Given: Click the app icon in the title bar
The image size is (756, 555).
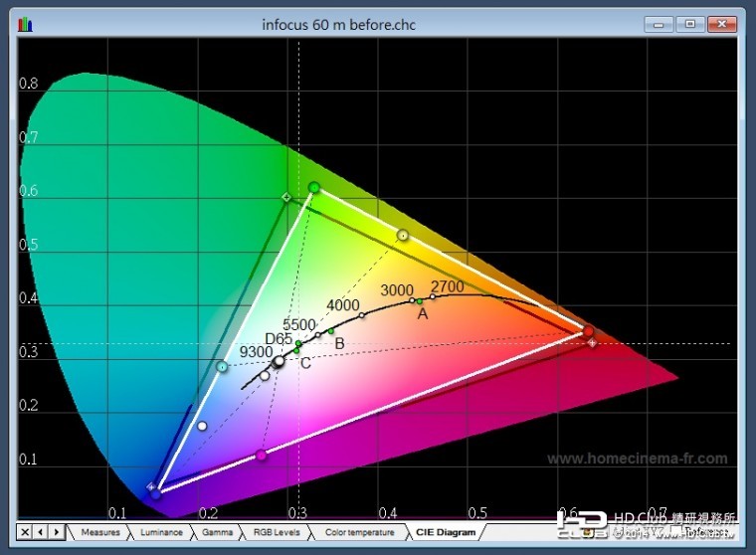Looking at the screenshot, I should pyautogui.click(x=25, y=23).
